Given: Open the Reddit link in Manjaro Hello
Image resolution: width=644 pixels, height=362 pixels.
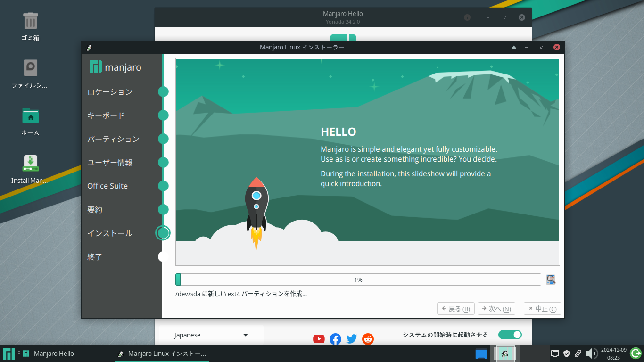Looking at the screenshot, I should click(x=368, y=339).
